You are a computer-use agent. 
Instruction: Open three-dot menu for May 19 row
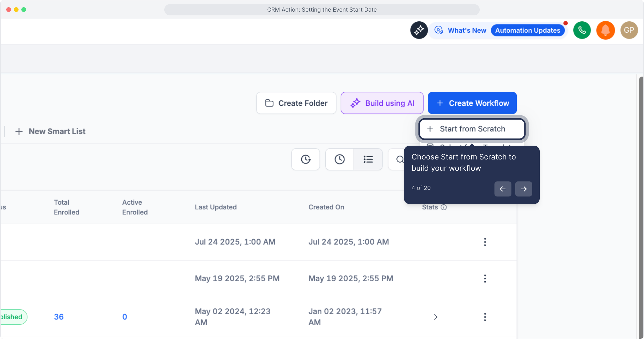pyautogui.click(x=485, y=278)
